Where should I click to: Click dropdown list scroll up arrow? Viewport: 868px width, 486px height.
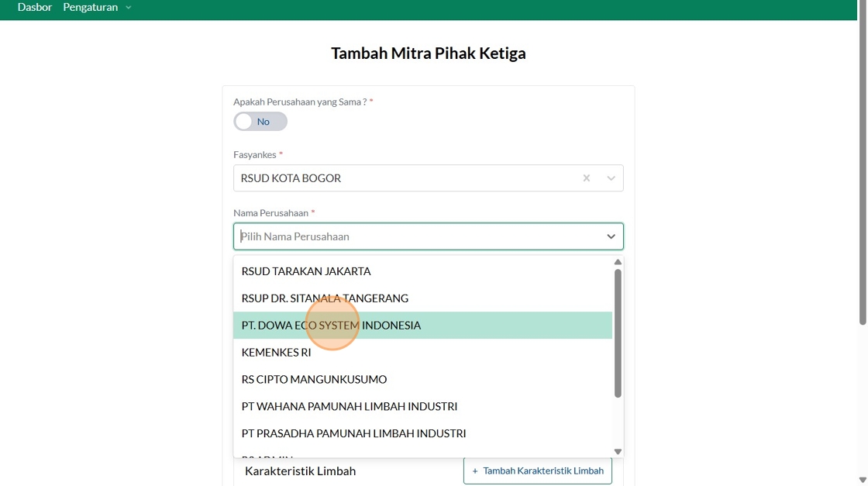(x=618, y=262)
